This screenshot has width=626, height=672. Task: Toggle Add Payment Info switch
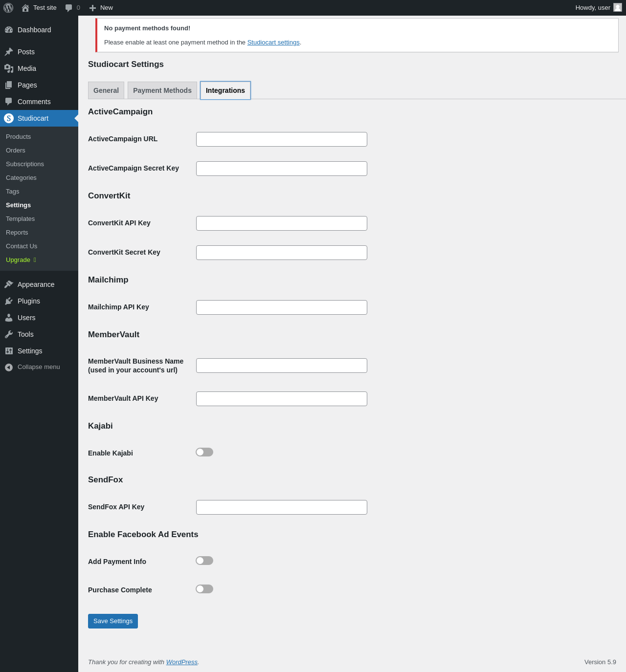[204, 561]
